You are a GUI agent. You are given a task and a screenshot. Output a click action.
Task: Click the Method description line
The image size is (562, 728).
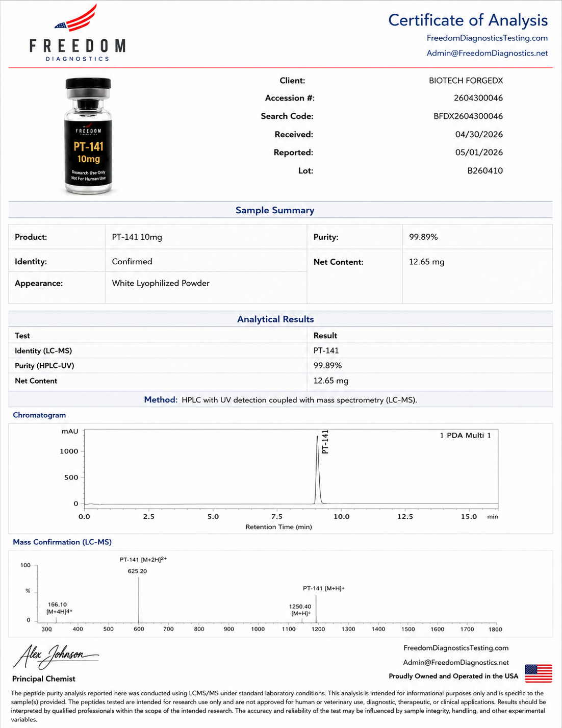coord(280,400)
